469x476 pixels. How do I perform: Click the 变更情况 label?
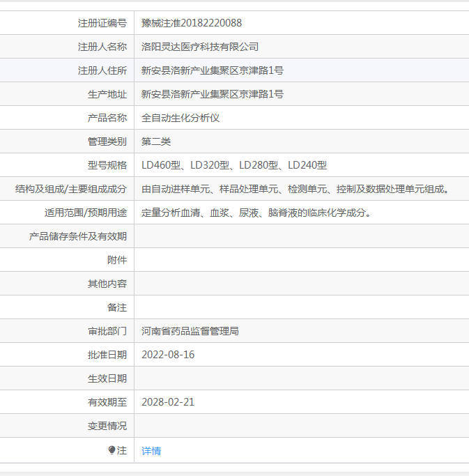107,426
